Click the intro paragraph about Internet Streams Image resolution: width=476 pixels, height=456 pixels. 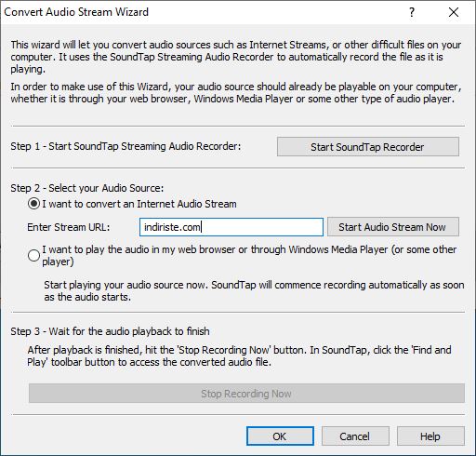tap(235, 57)
